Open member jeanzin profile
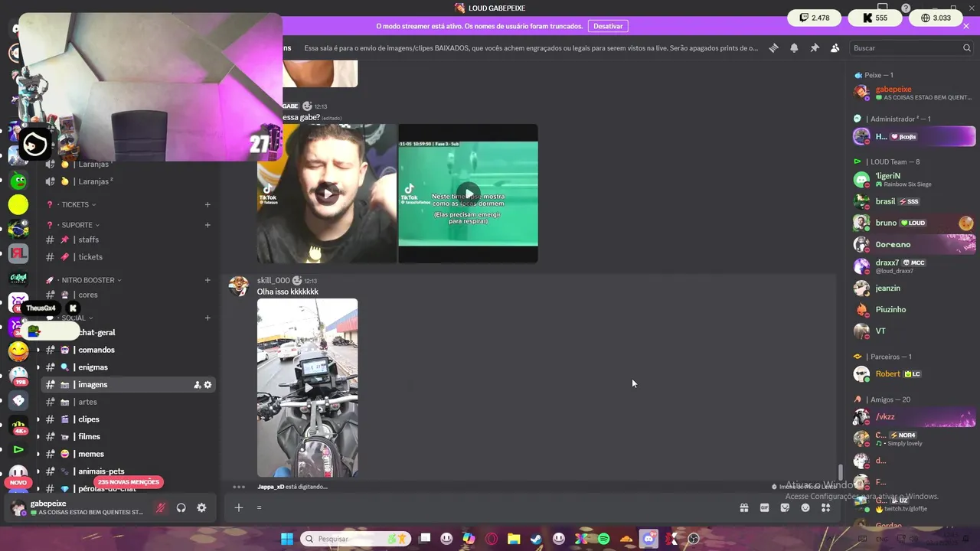The image size is (980, 551). point(914,288)
